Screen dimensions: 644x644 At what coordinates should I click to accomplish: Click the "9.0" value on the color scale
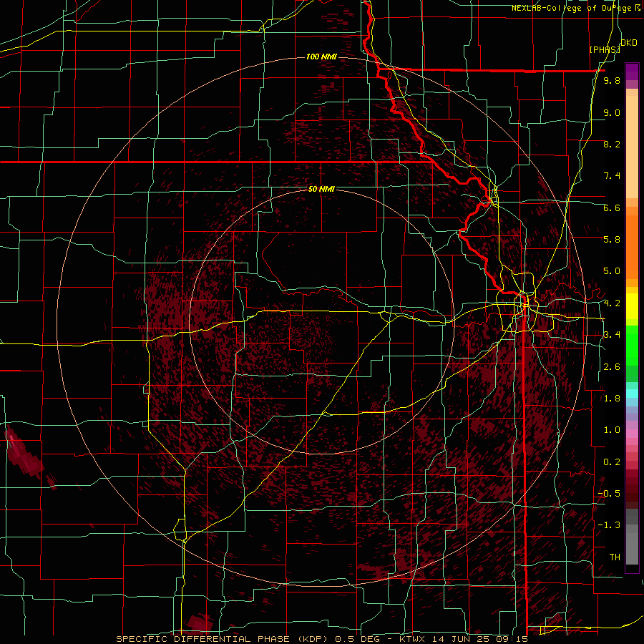pos(612,112)
